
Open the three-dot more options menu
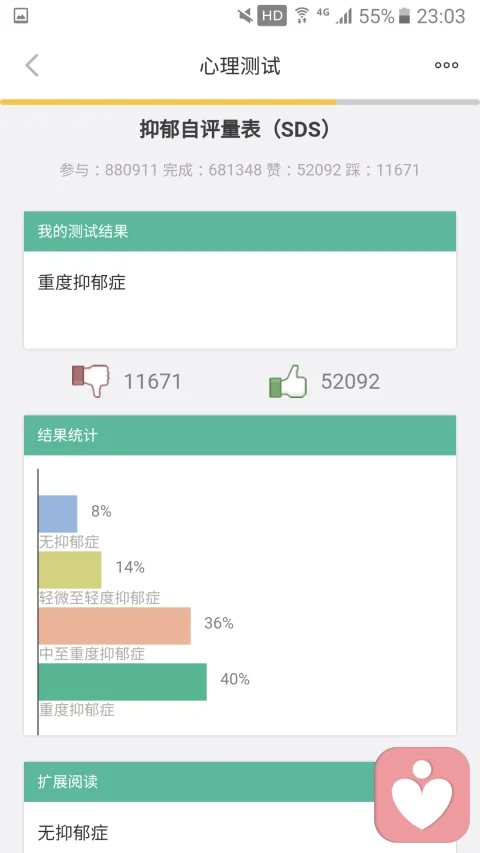446,65
